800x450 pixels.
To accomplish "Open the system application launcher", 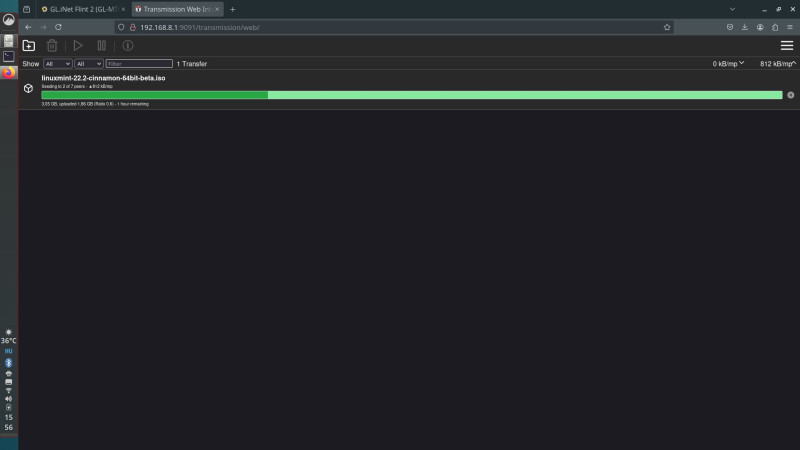I will [x=9, y=20].
